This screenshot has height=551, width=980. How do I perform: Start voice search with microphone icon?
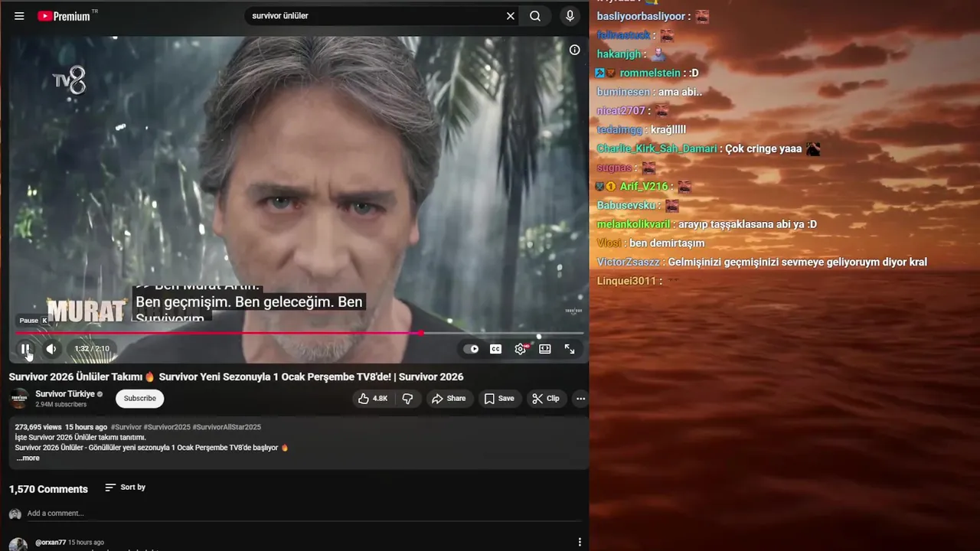pyautogui.click(x=570, y=16)
